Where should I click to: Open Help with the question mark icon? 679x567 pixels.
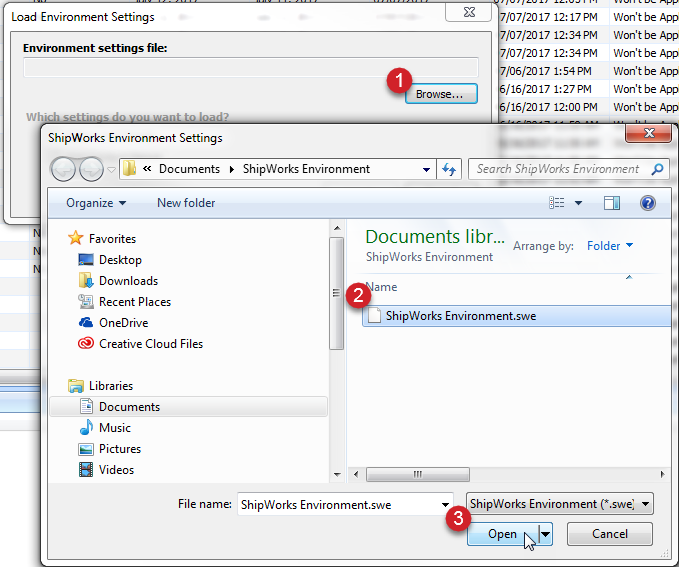(648, 203)
